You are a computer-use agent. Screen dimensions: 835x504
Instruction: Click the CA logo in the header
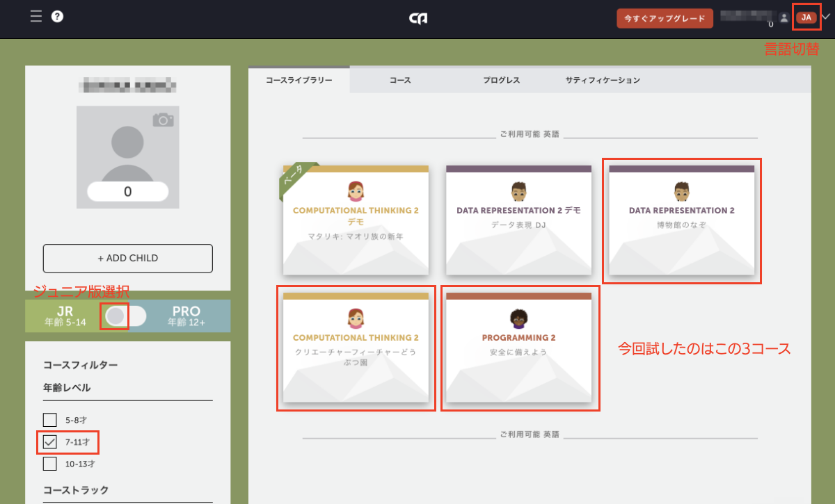pyautogui.click(x=417, y=18)
